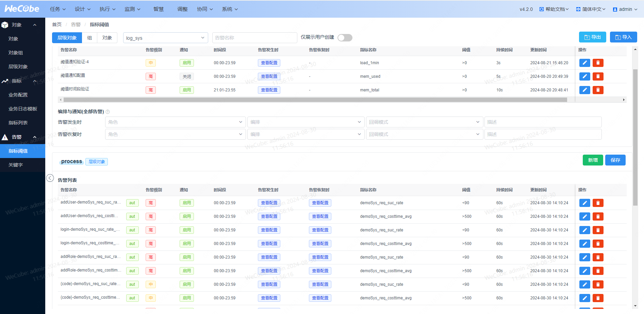The height and width of the screenshot is (314, 644).
Task: Delete the mem_used alarm row
Action: pos(598,76)
